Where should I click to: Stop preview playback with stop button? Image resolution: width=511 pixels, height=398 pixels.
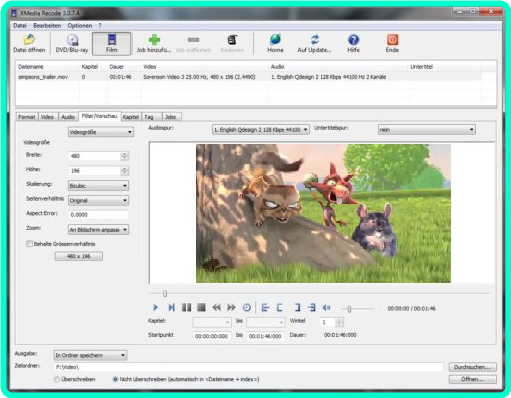[x=201, y=307]
